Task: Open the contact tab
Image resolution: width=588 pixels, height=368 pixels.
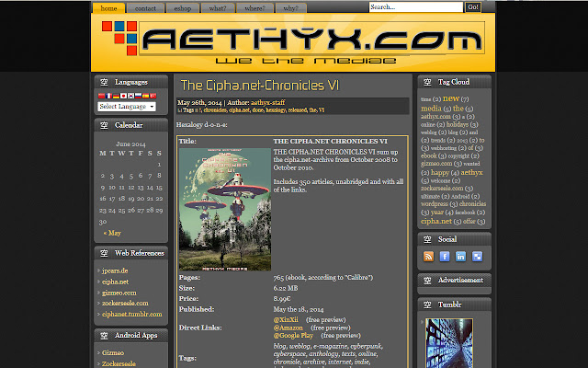Action: tap(145, 8)
